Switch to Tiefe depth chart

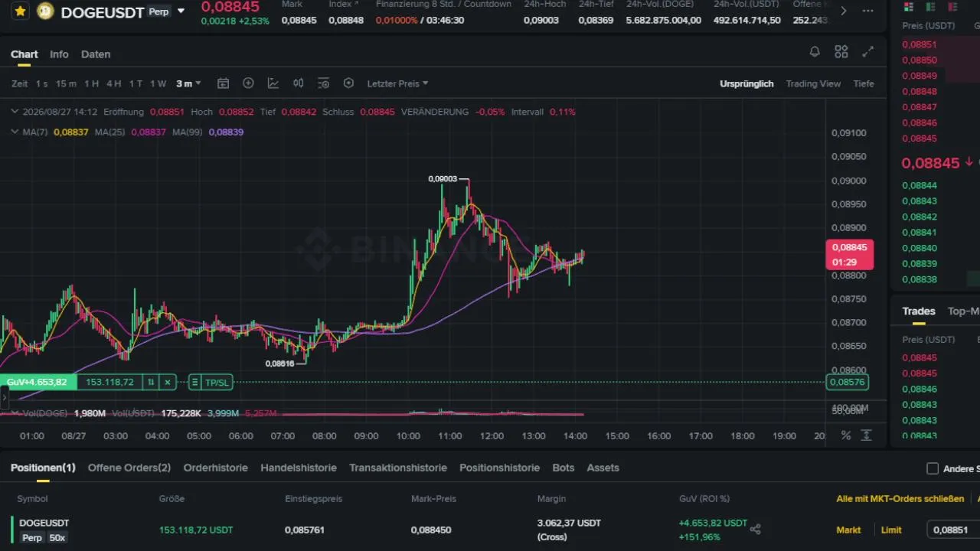[864, 83]
